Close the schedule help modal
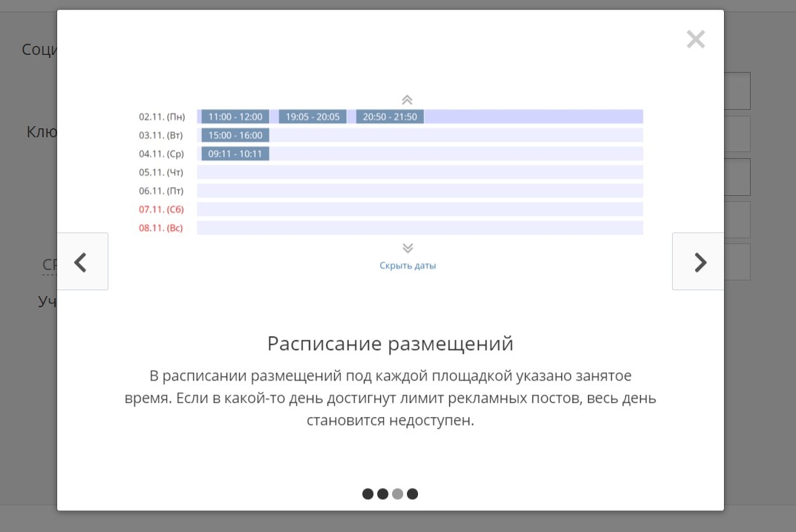Viewport: 796px width, 532px height. [x=696, y=39]
